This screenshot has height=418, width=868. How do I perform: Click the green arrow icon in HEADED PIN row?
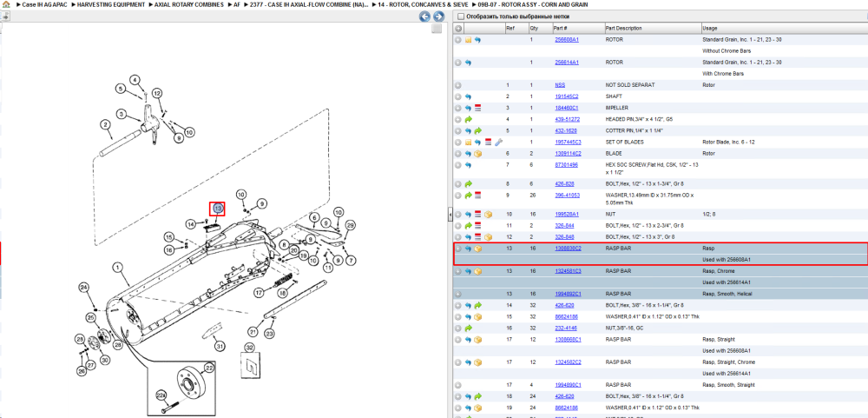click(x=468, y=119)
